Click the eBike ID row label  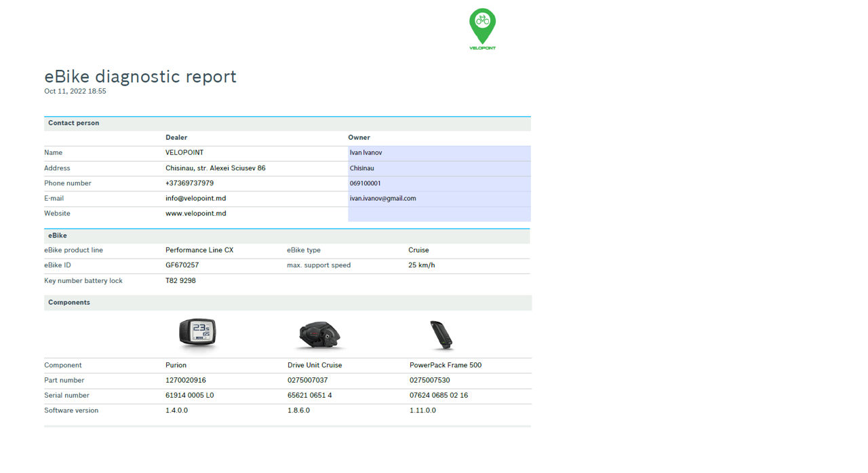pos(58,265)
